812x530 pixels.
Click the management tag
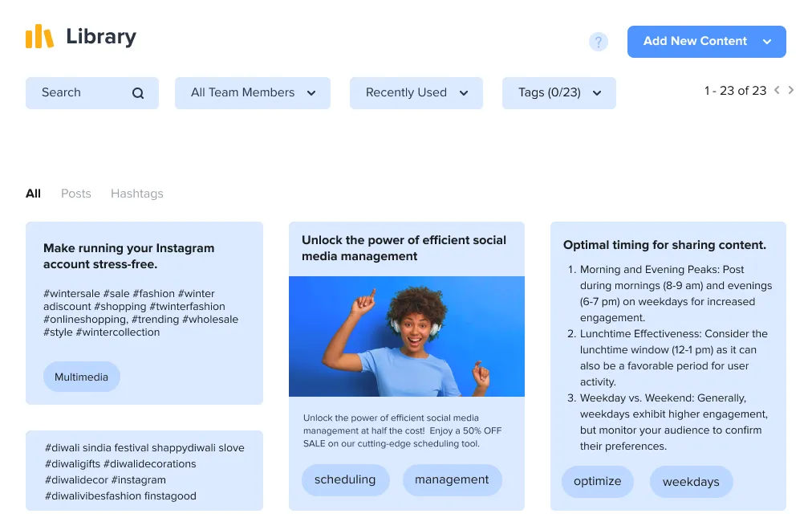452,479
